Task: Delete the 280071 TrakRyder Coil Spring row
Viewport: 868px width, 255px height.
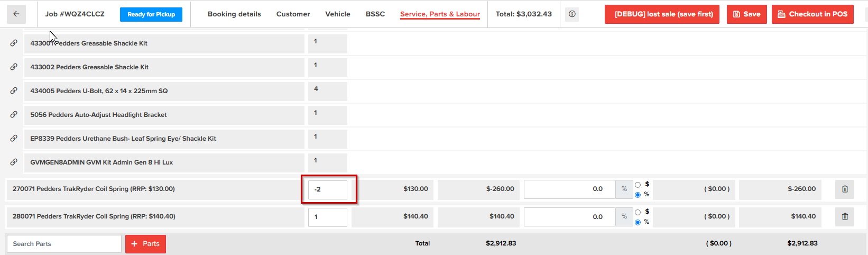Action: (844, 216)
